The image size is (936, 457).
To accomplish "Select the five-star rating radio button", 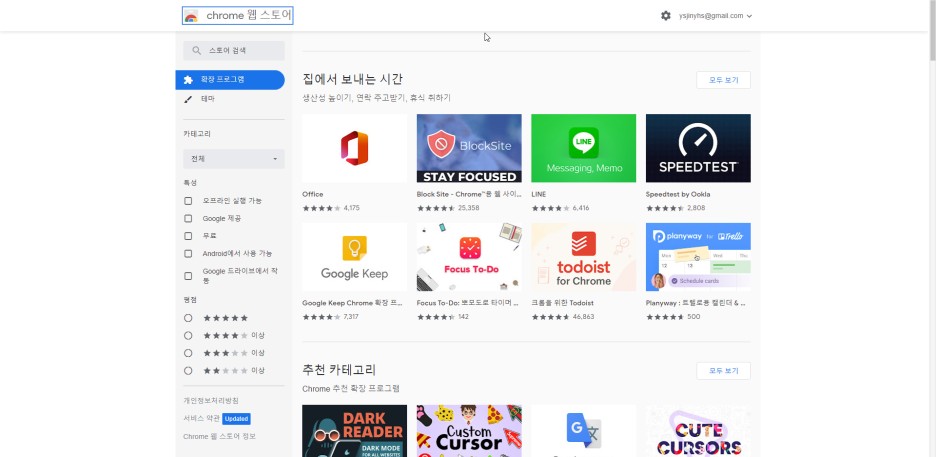I will tap(188, 318).
